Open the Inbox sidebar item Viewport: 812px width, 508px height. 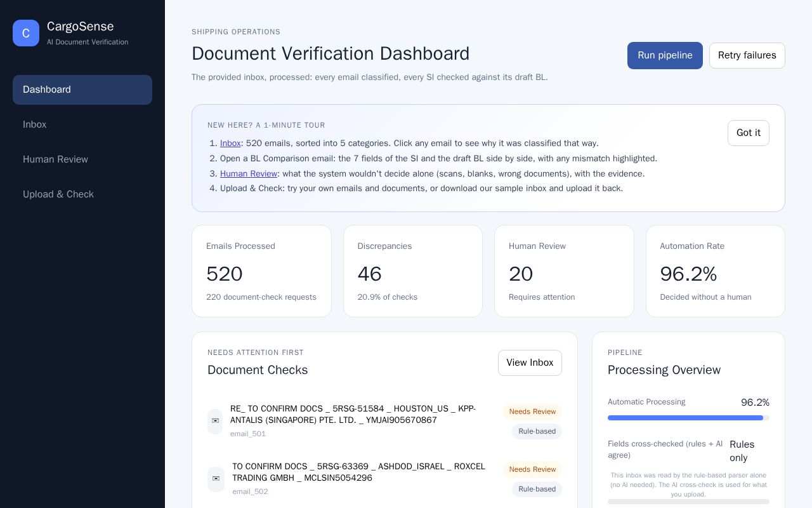[82, 124]
